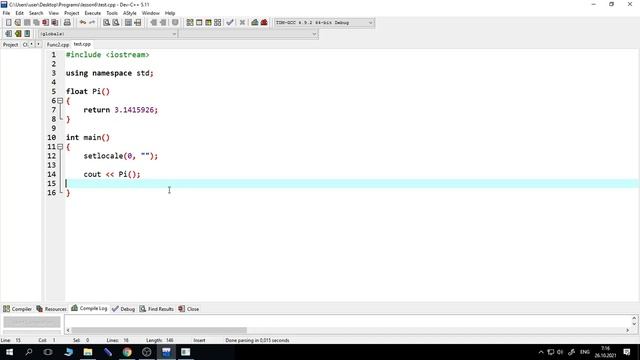
Task: Open the File menu
Action: pyautogui.click(x=6, y=13)
